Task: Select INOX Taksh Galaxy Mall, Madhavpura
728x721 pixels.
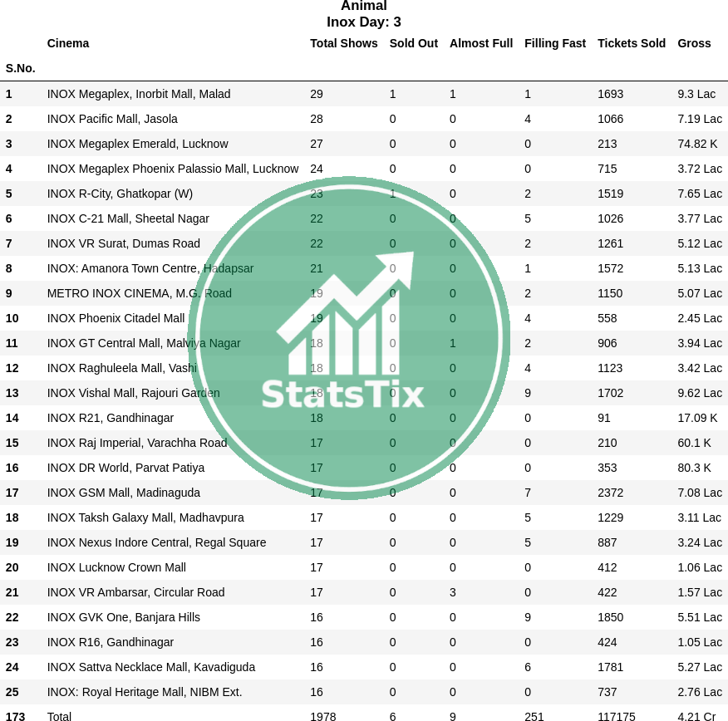Action: [x=145, y=517]
